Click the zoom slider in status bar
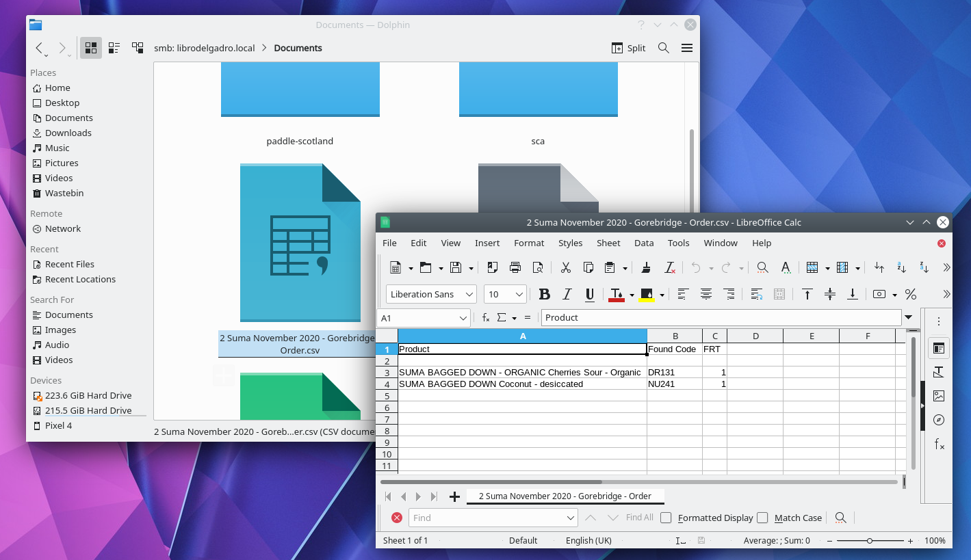This screenshot has height=560, width=971. (x=869, y=540)
